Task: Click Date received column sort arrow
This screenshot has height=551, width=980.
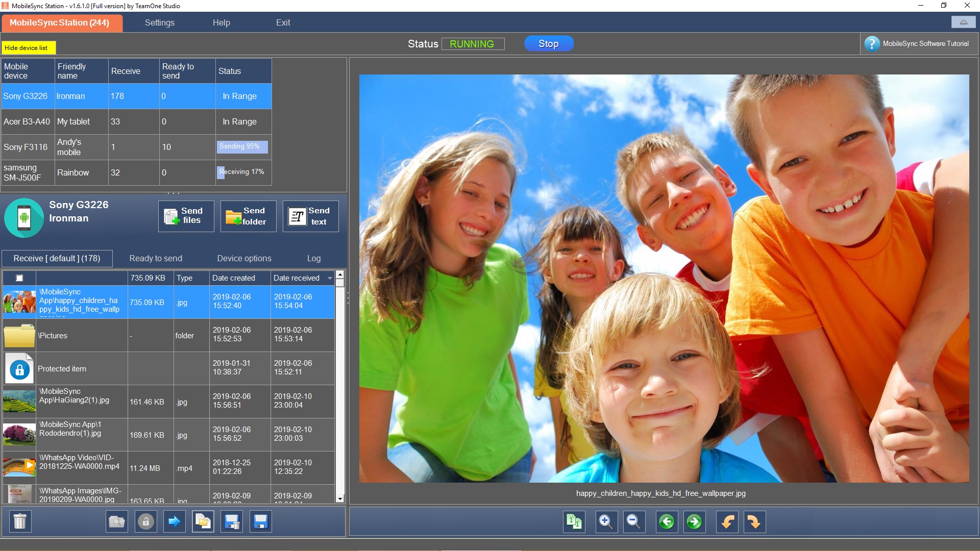Action: pyautogui.click(x=330, y=278)
